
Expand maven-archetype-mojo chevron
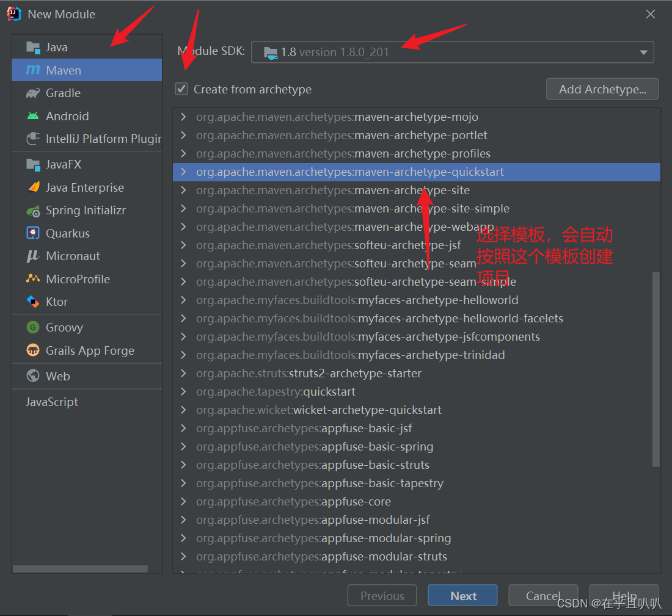(x=183, y=117)
